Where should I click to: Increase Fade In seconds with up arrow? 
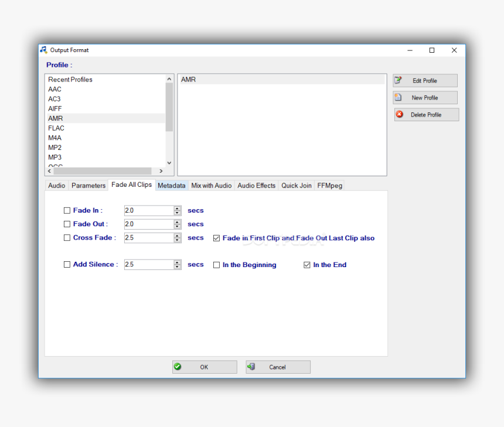coord(177,208)
